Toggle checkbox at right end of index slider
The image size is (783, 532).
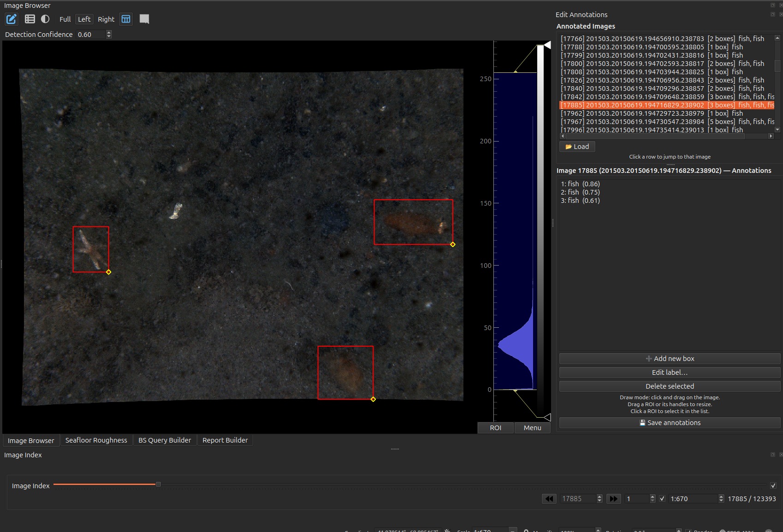773,485
